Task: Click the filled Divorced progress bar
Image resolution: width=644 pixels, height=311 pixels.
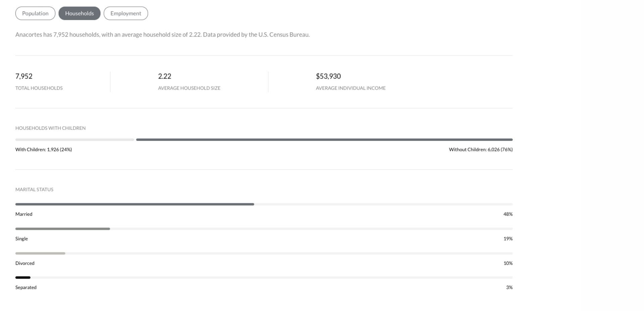Action: [x=40, y=253]
